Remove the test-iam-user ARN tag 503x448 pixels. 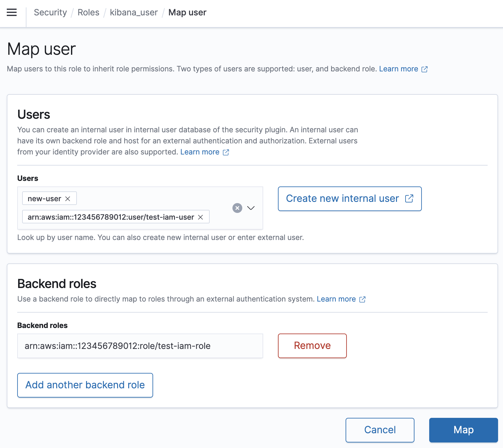[200, 217]
